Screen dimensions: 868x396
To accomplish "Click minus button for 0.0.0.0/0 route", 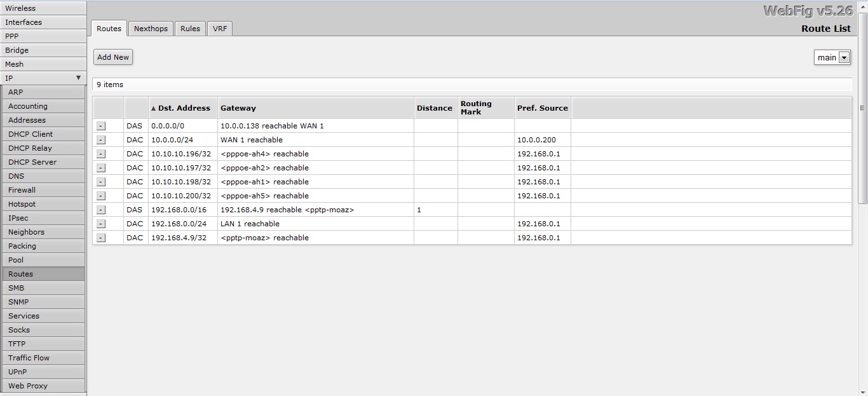I will [x=101, y=126].
